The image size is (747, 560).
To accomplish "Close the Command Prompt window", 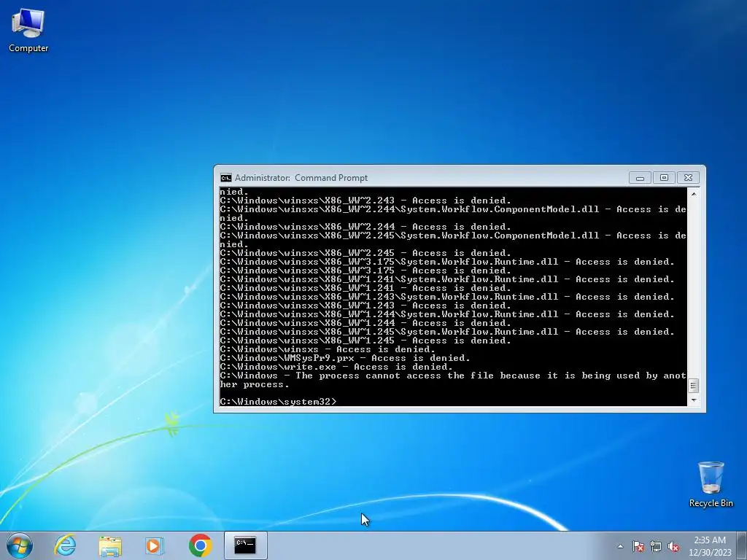I will click(688, 178).
